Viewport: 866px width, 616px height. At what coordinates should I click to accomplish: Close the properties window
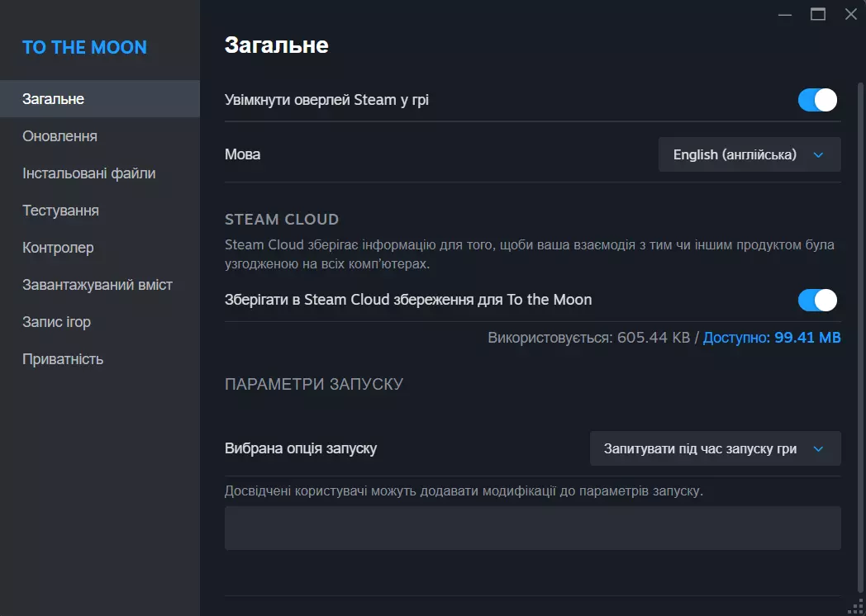[x=850, y=14]
